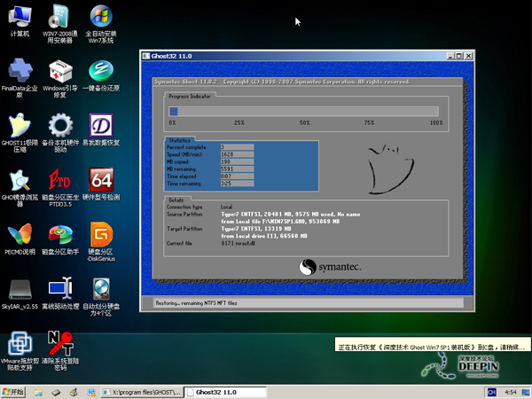This screenshot has height=399, width=532.
Task: Click the CH input language indicator
Action: click(x=491, y=393)
